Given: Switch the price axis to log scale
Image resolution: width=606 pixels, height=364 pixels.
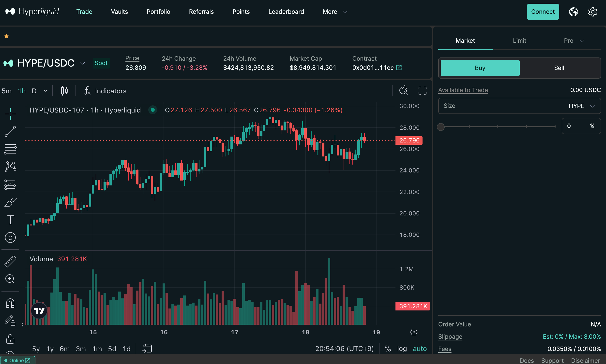Looking at the screenshot, I should coord(402,349).
